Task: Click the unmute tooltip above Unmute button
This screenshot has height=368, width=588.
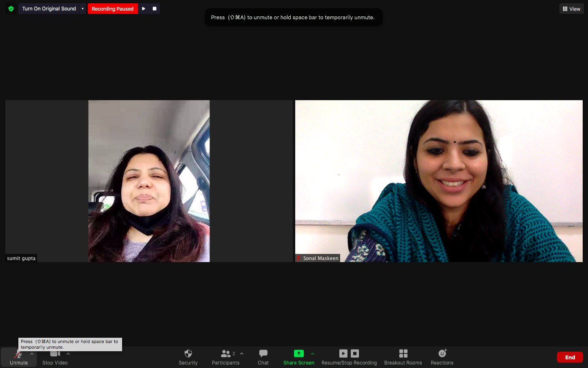Action: pyautogui.click(x=70, y=344)
